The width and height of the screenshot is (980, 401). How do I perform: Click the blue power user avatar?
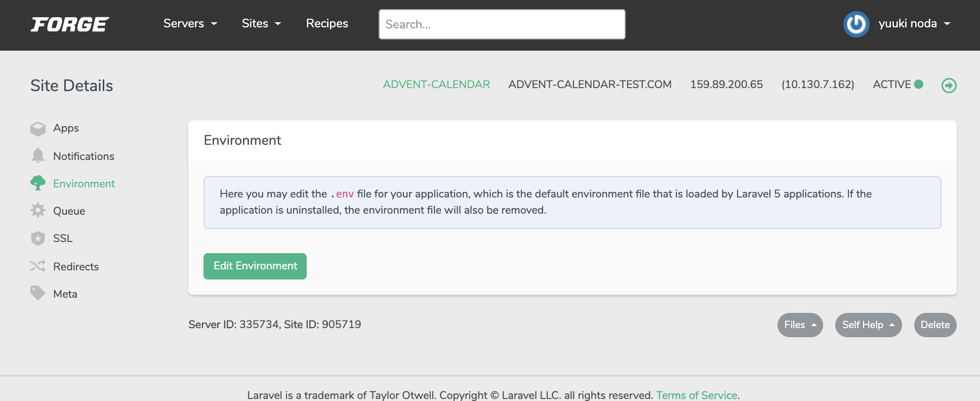tap(856, 24)
